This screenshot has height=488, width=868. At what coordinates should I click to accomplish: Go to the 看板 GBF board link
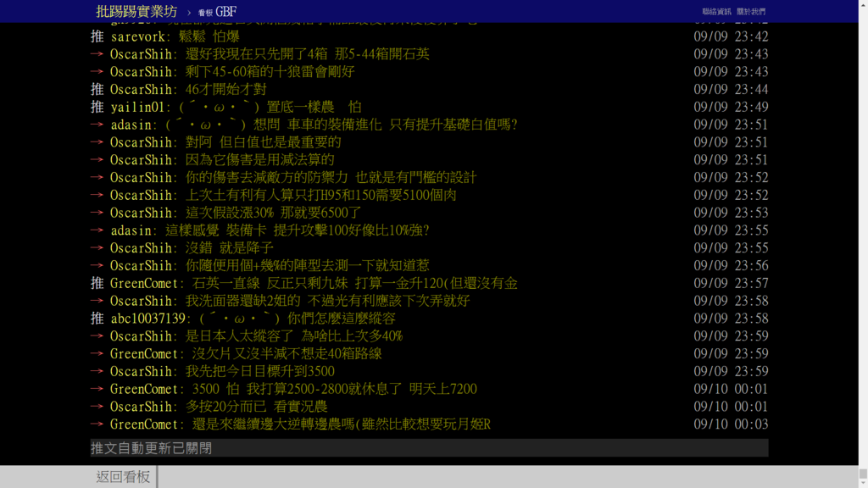coord(217,12)
